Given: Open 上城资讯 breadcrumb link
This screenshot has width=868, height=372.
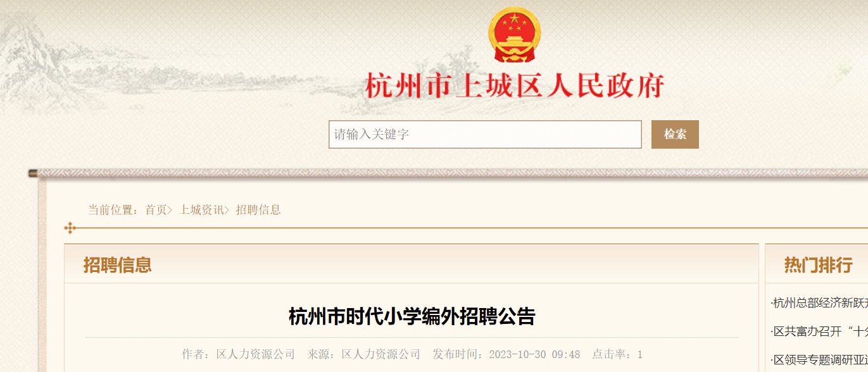Looking at the screenshot, I should 201,210.
